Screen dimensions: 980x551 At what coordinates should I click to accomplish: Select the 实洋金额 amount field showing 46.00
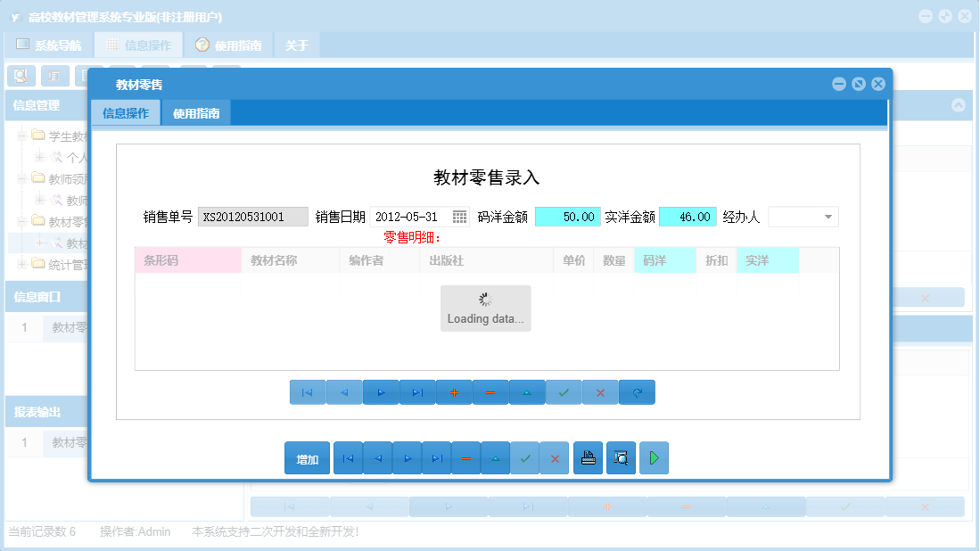688,216
